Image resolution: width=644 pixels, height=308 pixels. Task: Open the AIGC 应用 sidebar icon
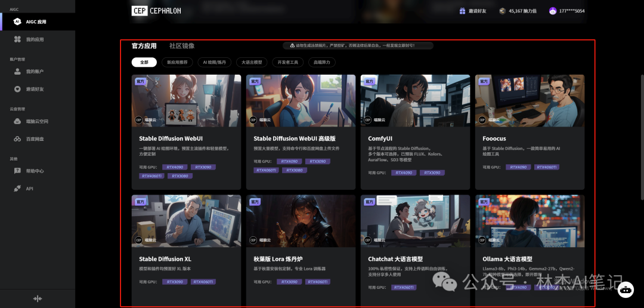pyautogui.click(x=17, y=22)
